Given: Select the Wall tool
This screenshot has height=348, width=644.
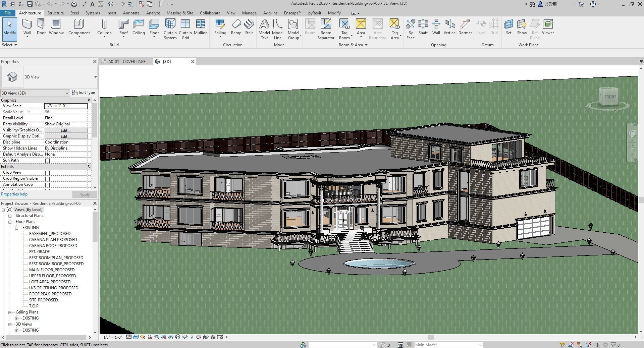Looking at the screenshot, I should 27,27.
